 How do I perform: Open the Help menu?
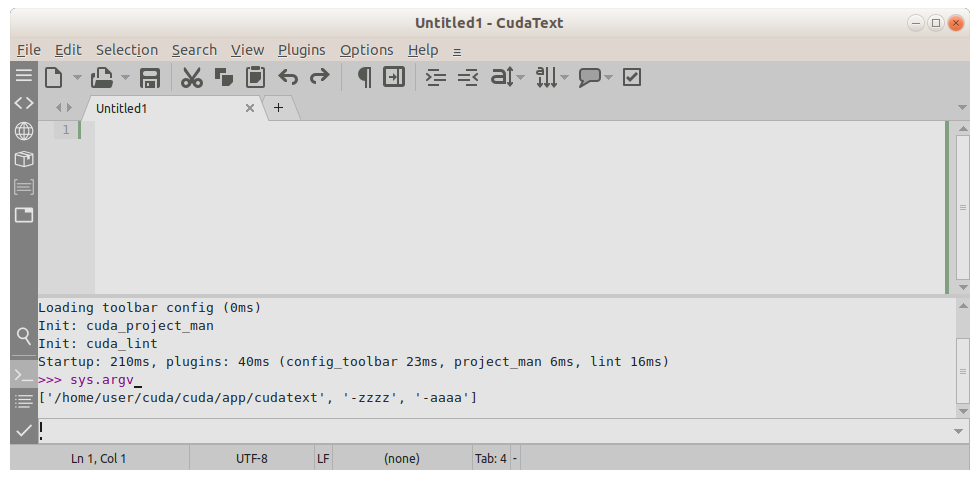point(423,50)
